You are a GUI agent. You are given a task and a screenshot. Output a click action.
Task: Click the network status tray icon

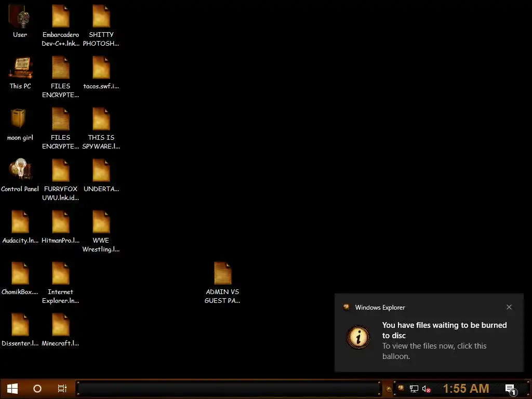414,389
